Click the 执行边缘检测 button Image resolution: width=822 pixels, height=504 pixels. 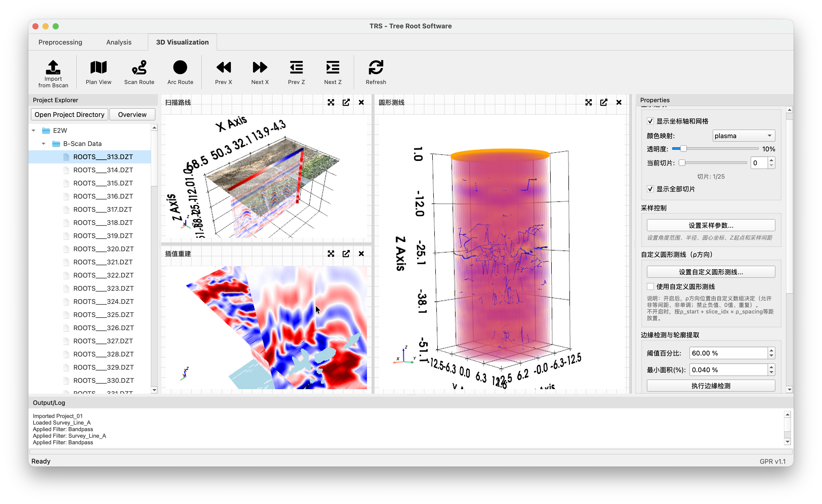711,386
